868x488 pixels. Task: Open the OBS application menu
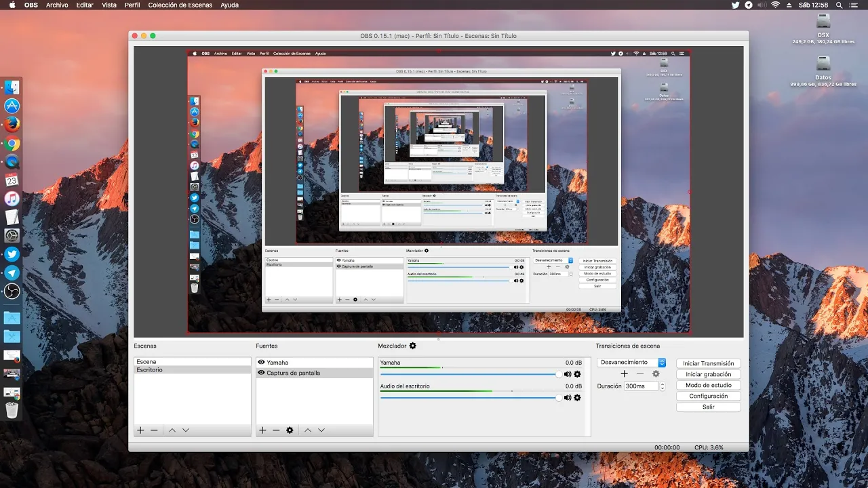pyautogui.click(x=31, y=5)
